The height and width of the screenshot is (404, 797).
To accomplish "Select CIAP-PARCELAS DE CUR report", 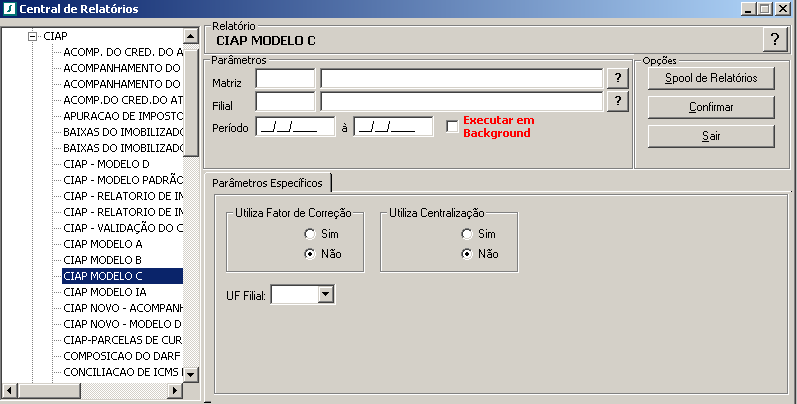I will pos(122,339).
